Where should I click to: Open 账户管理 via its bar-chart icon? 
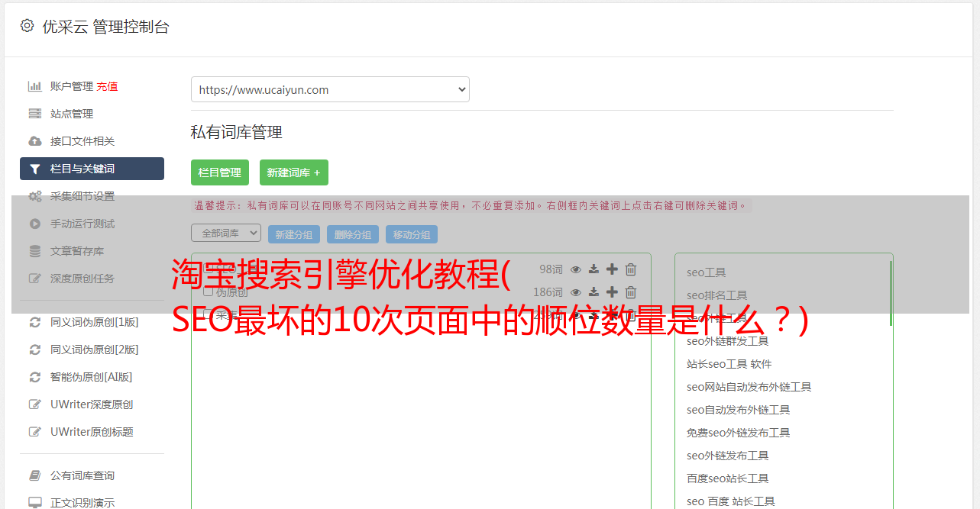pos(35,86)
